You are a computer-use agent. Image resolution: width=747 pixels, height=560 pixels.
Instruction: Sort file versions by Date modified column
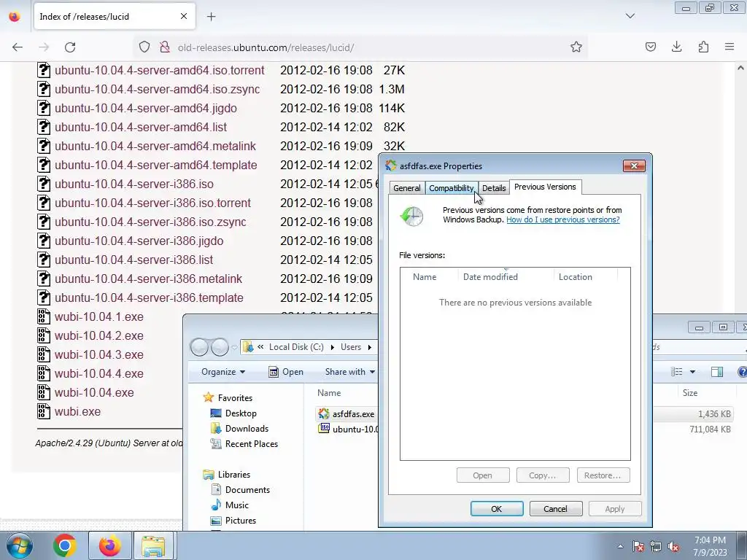tap(506, 276)
